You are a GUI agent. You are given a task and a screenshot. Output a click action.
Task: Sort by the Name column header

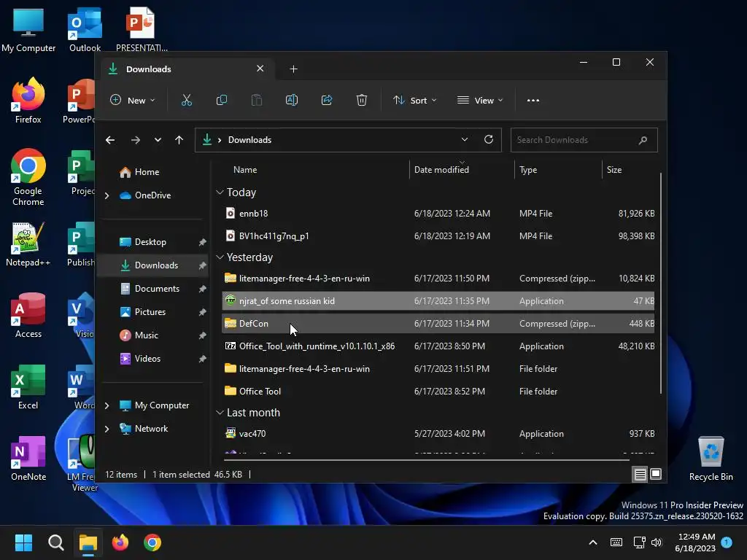245,169
